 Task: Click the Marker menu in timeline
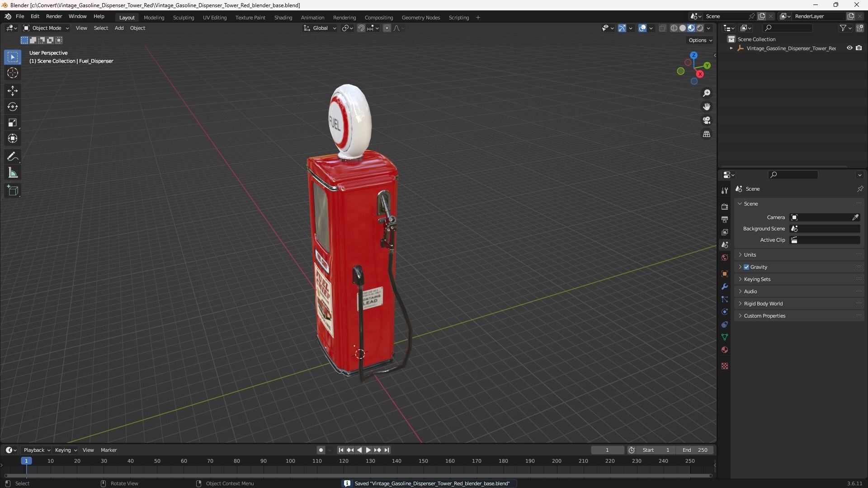click(108, 450)
